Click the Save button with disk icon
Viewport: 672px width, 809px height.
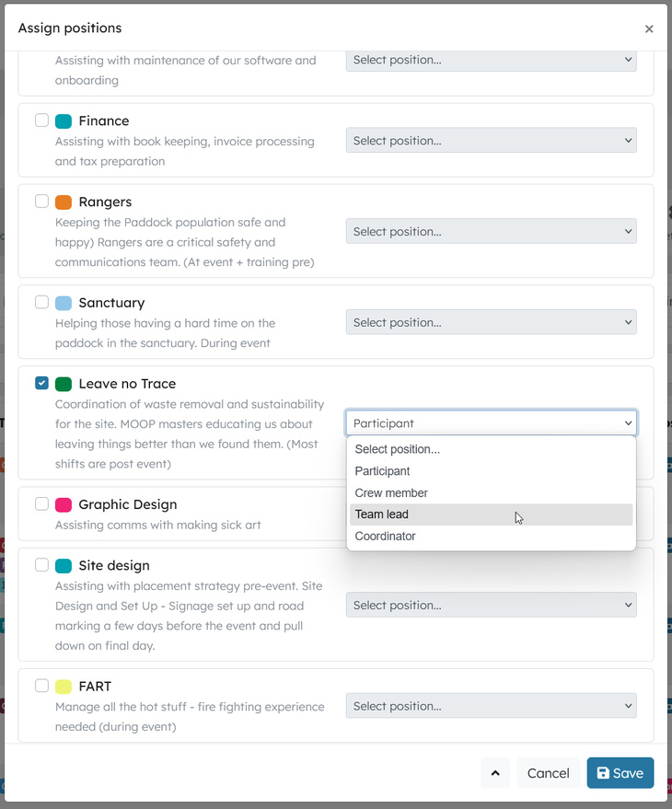coord(620,773)
